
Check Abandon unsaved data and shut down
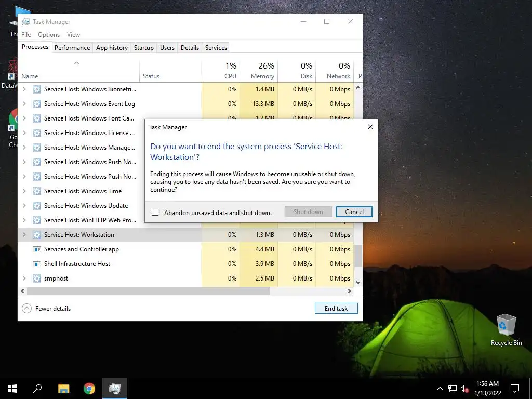click(155, 212)
